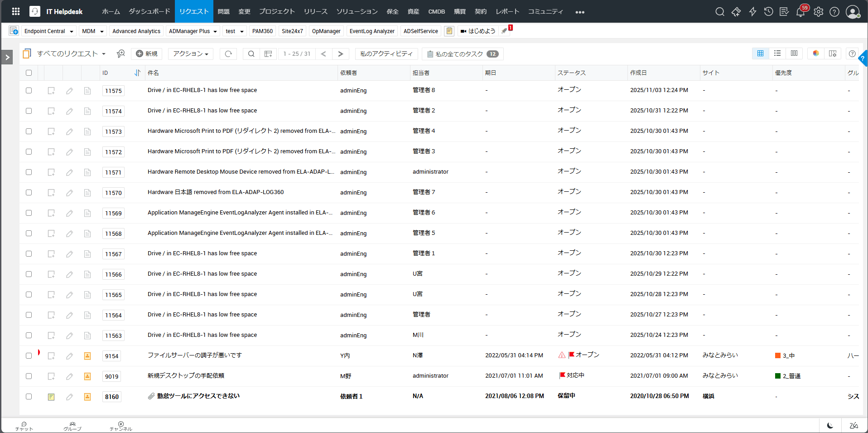The height and width of the screenshot is (433, 868).
Task: Expand the すべてのリクエスト view dropdown
Action: 71,54
